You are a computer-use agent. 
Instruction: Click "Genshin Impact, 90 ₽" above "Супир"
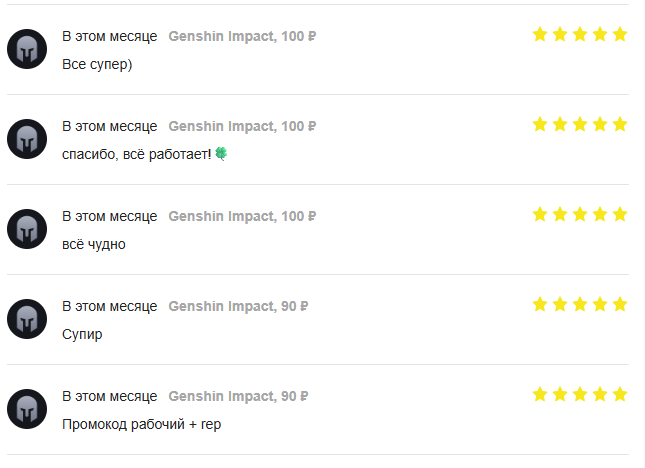pyautogui.click(x=238, y=307)
